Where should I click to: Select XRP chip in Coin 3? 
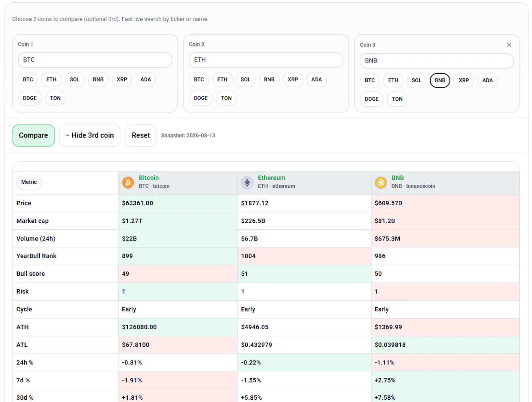click(464, 80)
